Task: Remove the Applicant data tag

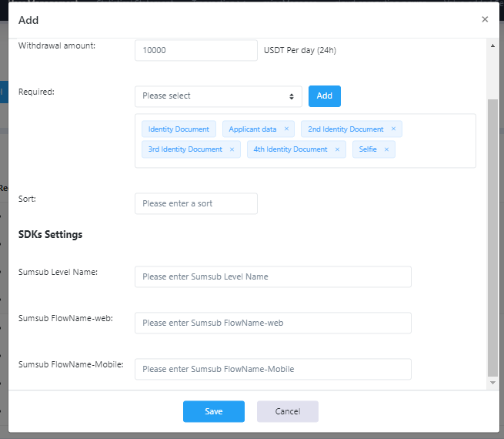Action: [x=286, y=129]
